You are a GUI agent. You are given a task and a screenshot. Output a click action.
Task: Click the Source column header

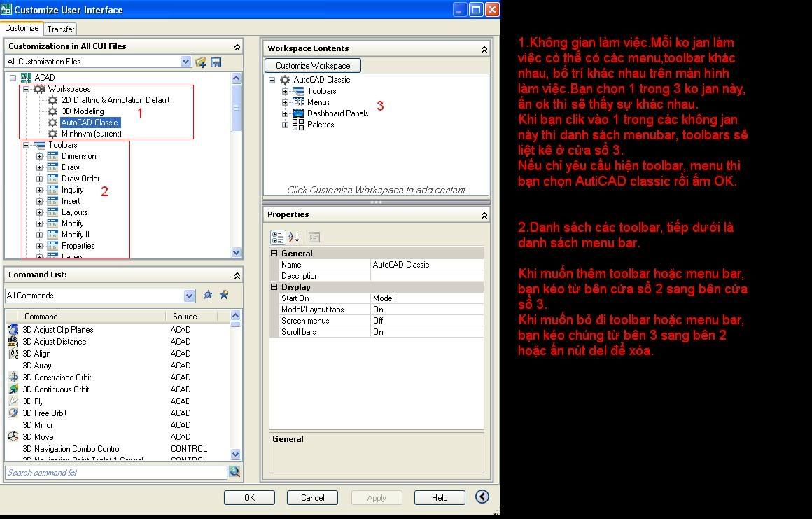[192, 317]
